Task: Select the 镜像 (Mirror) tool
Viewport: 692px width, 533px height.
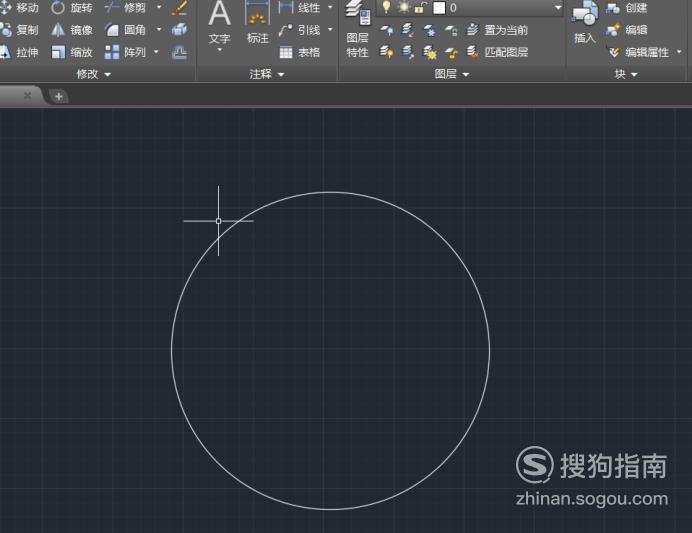Action: click(x=71, y=30)
